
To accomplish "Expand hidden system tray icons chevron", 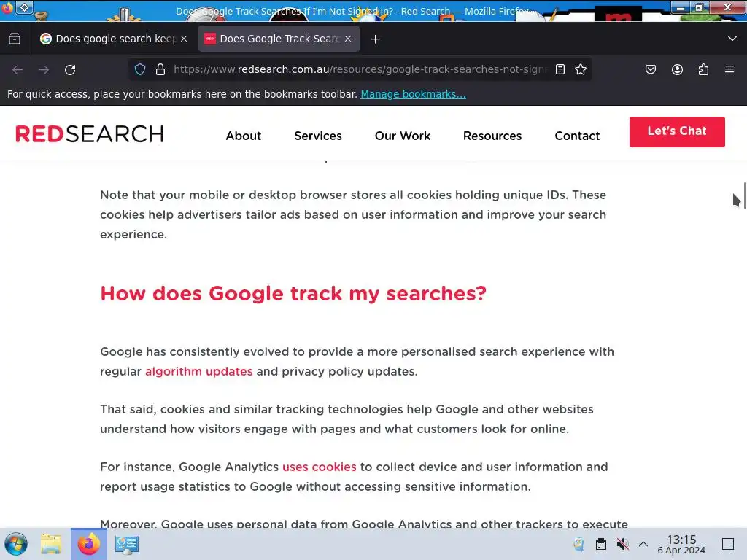I will pyautogui.click(x=643, y=544).
